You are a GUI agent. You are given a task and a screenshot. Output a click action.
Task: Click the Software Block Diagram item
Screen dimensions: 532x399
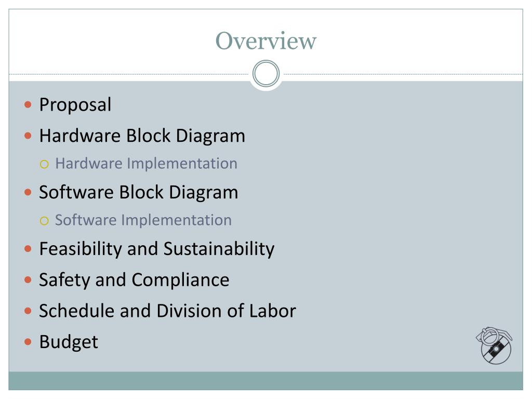click(x=138, y=192)
